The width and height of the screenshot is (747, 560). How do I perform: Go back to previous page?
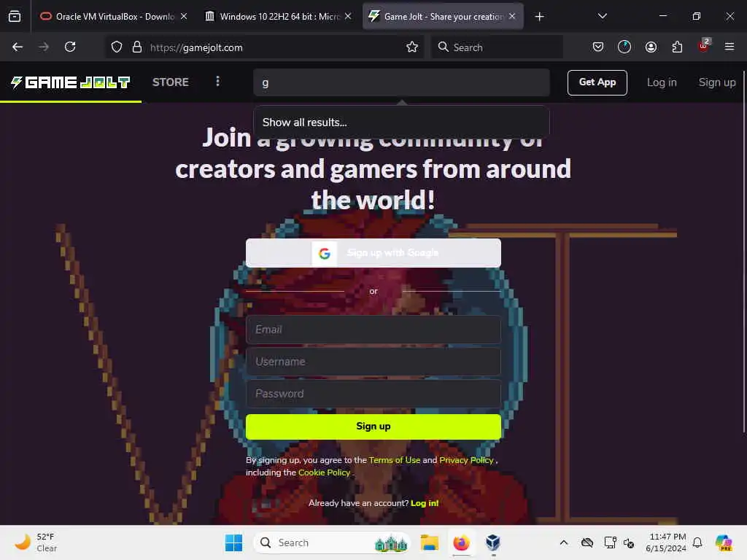click(18, 47)
